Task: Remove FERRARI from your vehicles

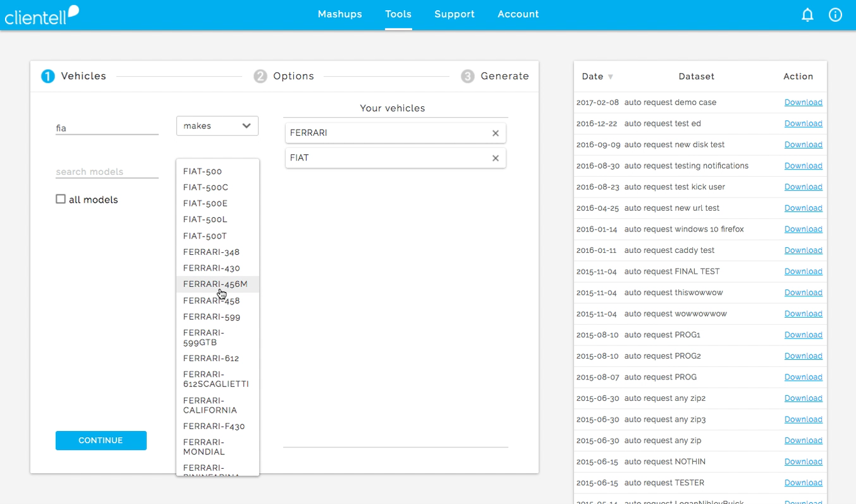Action: 495,133
